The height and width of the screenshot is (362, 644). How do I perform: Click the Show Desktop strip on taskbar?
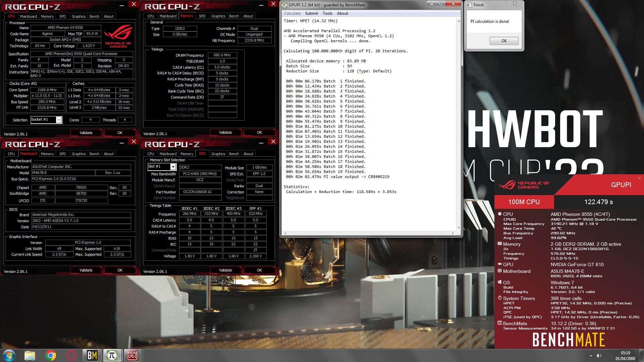coord(642,355)
